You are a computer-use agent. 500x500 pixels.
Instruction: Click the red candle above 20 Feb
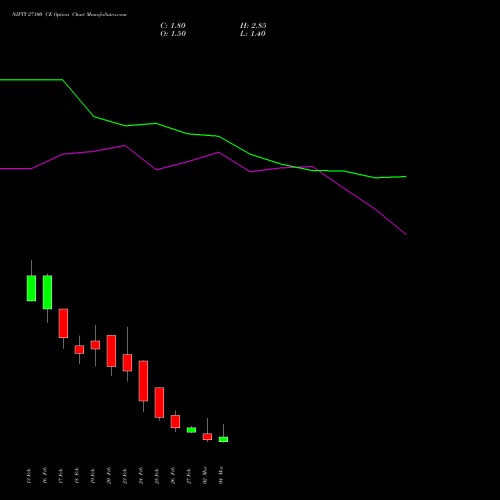[111, 351]
